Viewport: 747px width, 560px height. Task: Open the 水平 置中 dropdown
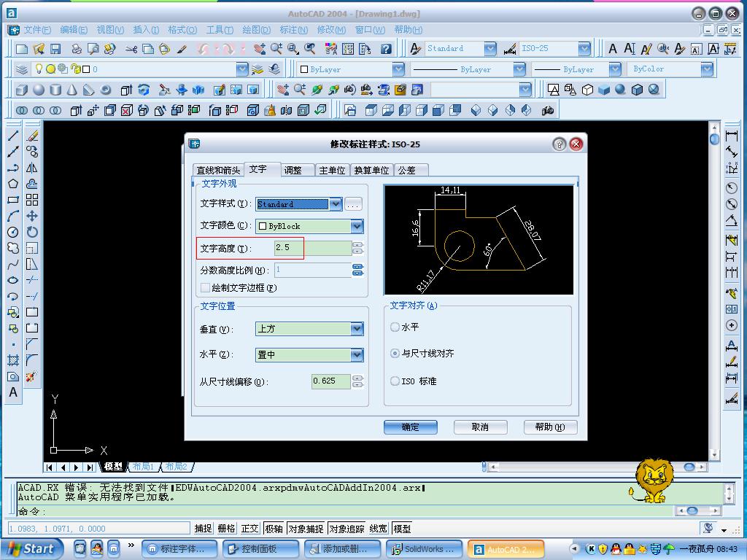pos(357,355)
